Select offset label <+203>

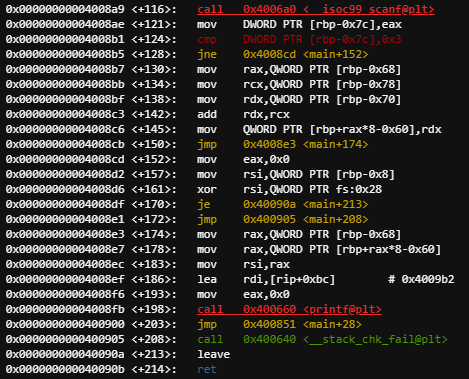[154, 324]
